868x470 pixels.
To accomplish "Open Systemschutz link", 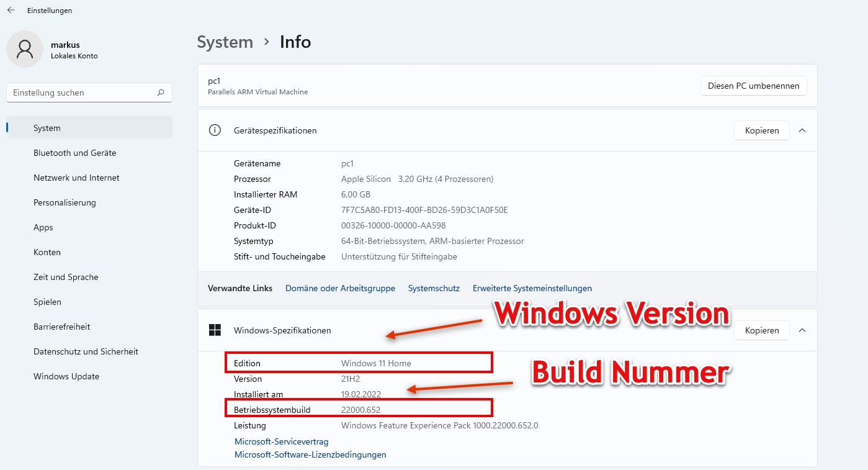I will [434, 288].
